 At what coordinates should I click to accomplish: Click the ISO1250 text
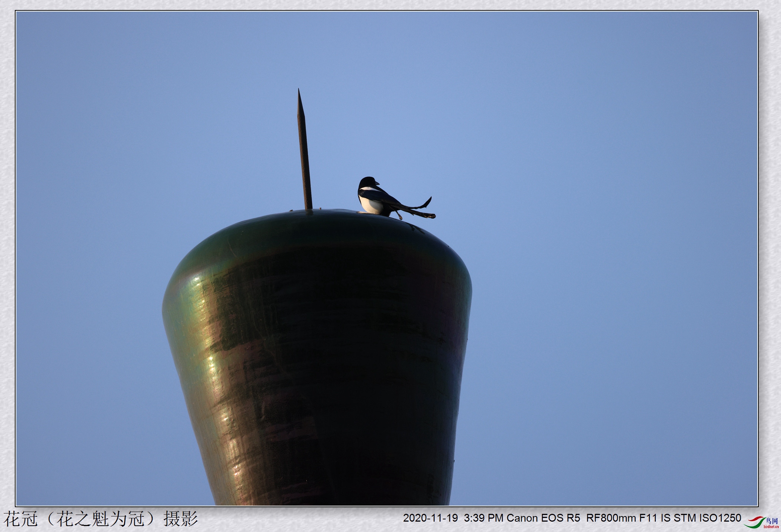720,518
